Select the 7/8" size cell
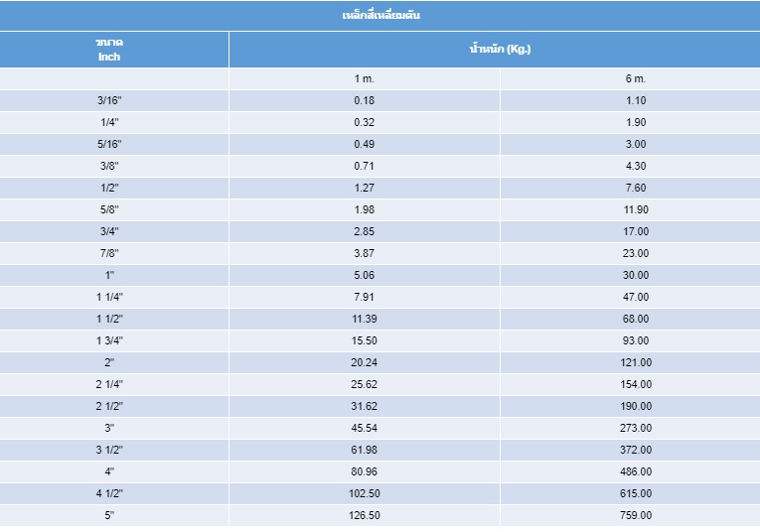760x532 pixels. 109,253
